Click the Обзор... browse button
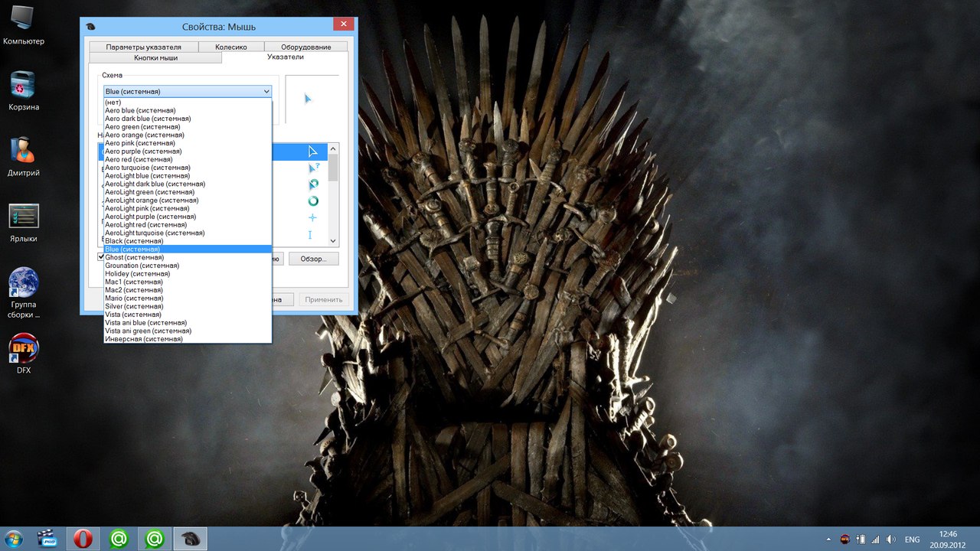Image resolution: width=980 pixels, height=551 pixels. pos(314,259)
